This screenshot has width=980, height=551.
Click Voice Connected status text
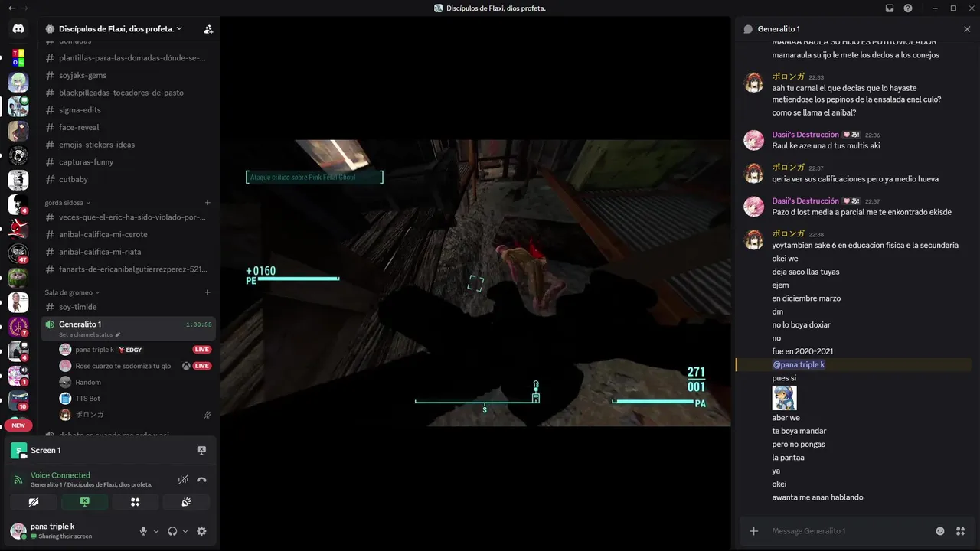pos(60,475)
